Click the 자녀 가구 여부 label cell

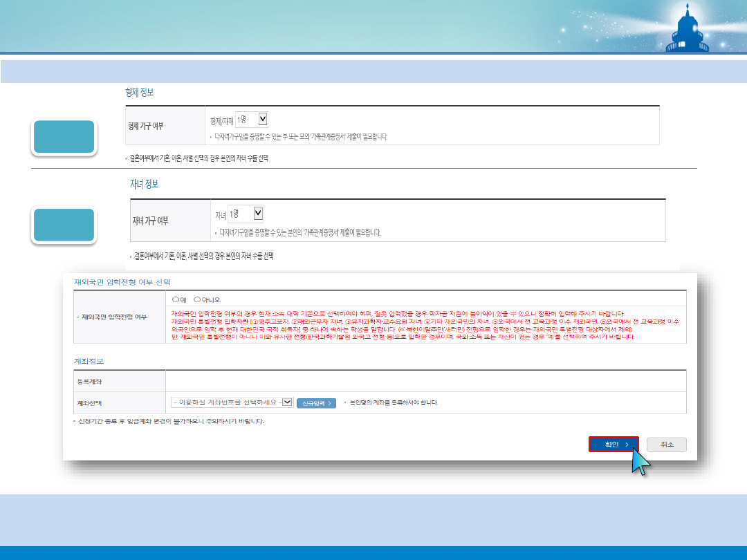pyautogui.click(x=150, y=221)
